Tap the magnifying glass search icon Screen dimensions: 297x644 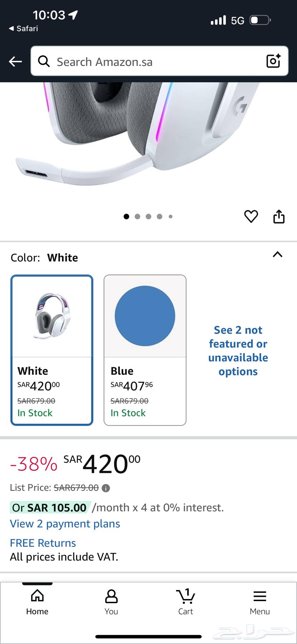(x=44, y=62)
